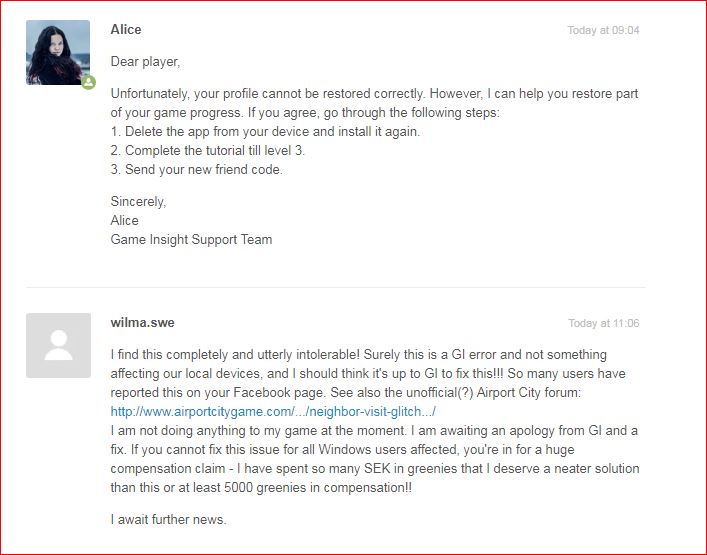Click Alice's profile photo avatar

point(57,52)
